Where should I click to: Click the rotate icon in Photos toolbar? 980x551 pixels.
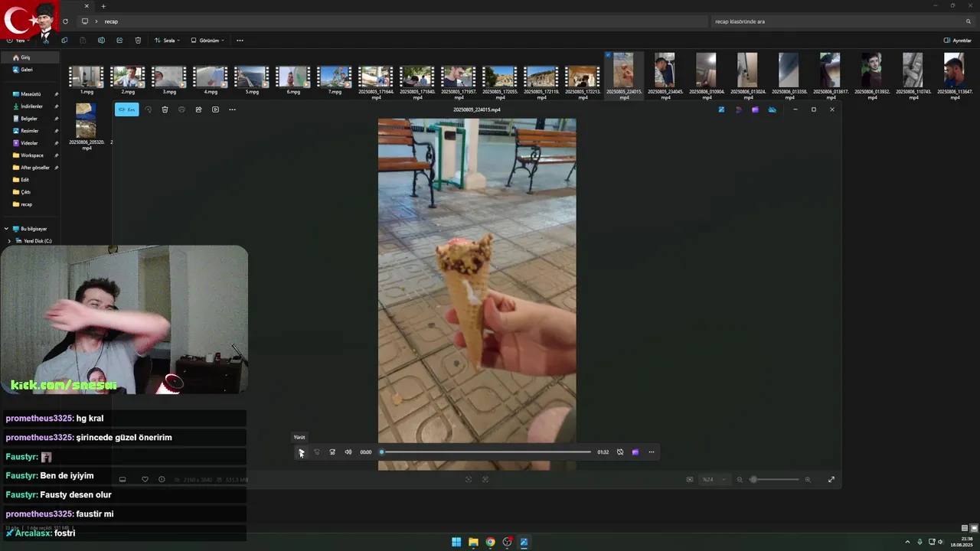(148, 109)
